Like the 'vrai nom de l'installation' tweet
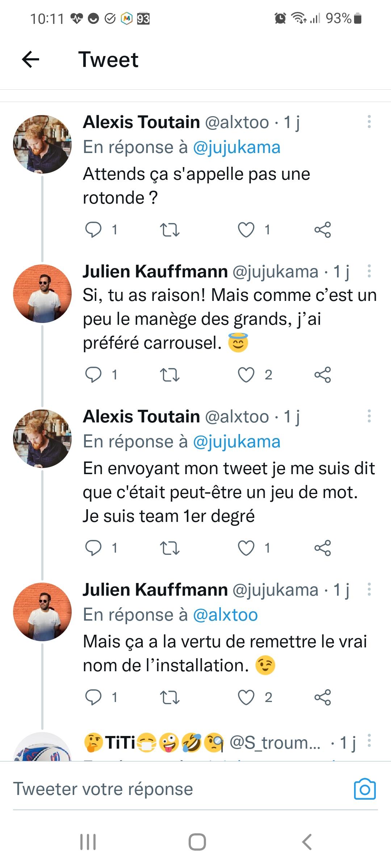 246,697
